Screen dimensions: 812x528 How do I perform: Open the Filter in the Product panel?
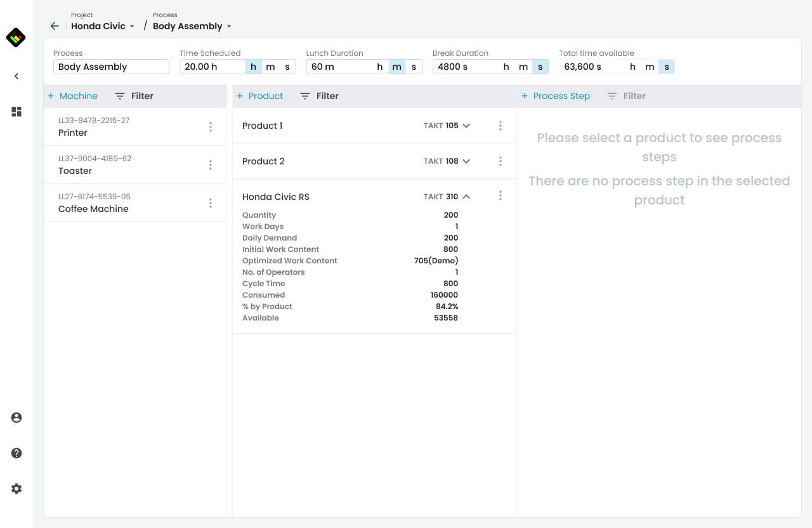320,96
